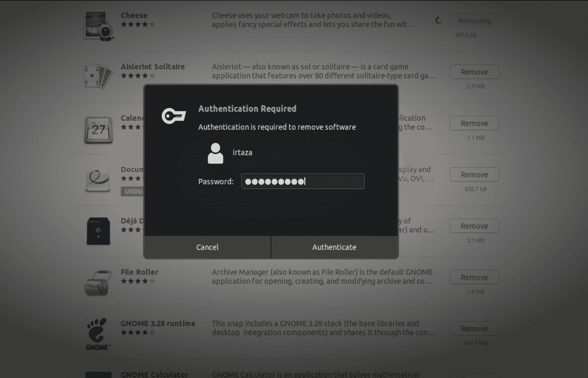Click the Cheese removal progress spinner

(439, 20)
